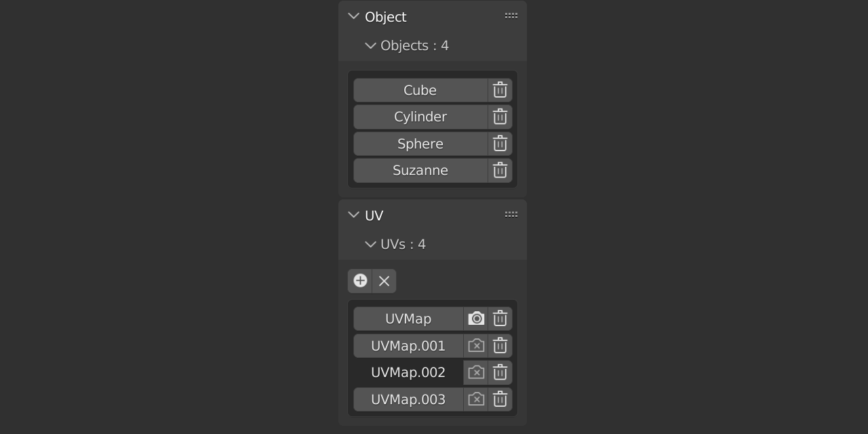Enable render camera toggle for UVMap.001
The image size is (868, 434).
[476, 345]
